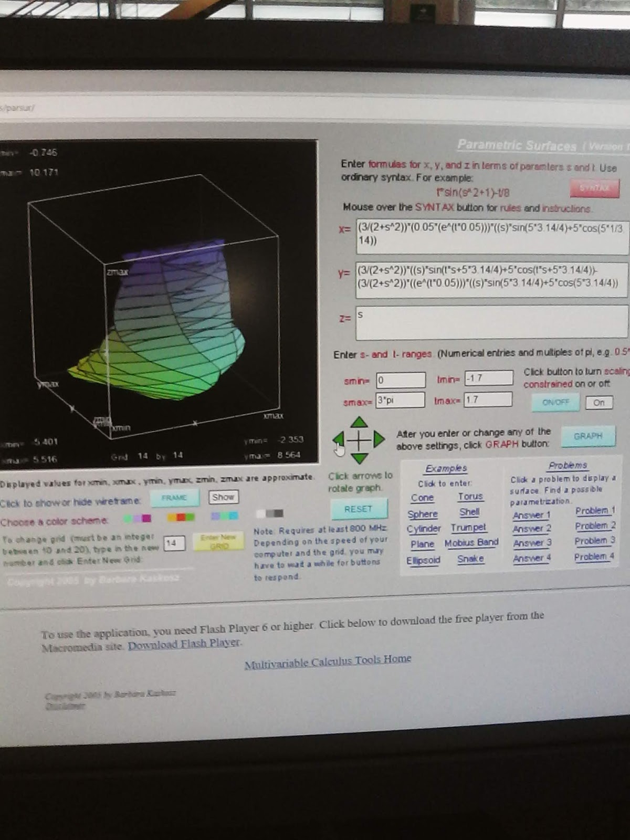Image resolution: width=630 pixels, height=840 pixels.
Task: Display Problem 3 surface
Action: pyautogui.click(x=594, y=541)
